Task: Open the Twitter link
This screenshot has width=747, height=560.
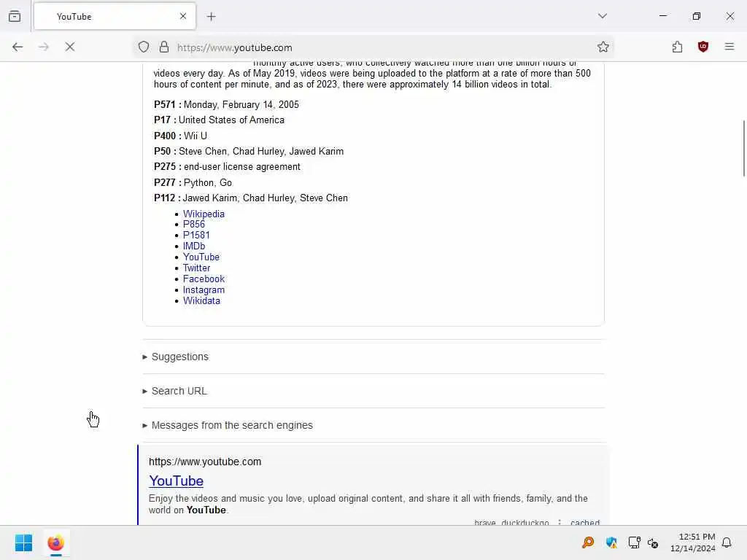Action: pos(196,268)
